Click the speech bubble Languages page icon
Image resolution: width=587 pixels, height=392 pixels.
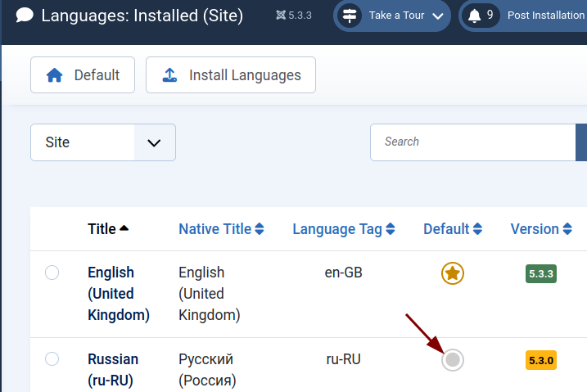coord(25,16)
